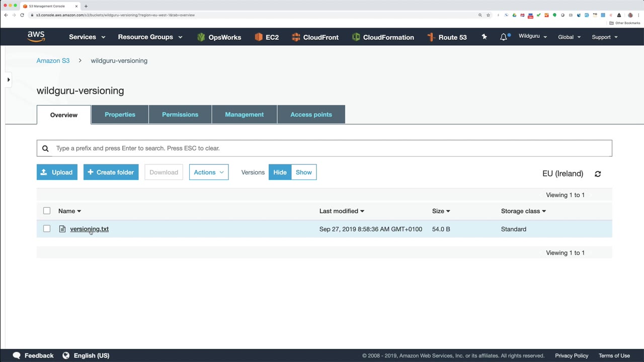Bookmark this page with the star icon
The height and width of the screenshot is (362, 644).
(x=488, y=15)
